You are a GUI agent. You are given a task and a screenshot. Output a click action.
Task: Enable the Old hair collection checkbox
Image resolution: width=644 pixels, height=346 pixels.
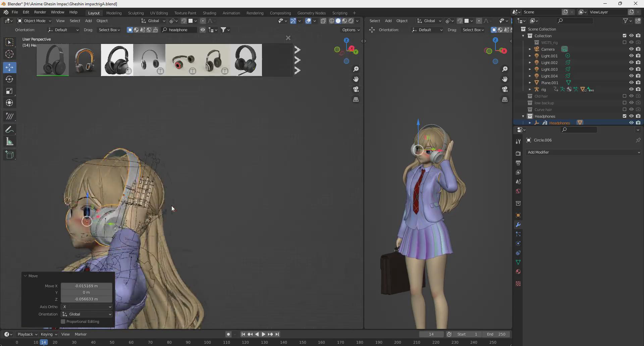pos(625,96)
